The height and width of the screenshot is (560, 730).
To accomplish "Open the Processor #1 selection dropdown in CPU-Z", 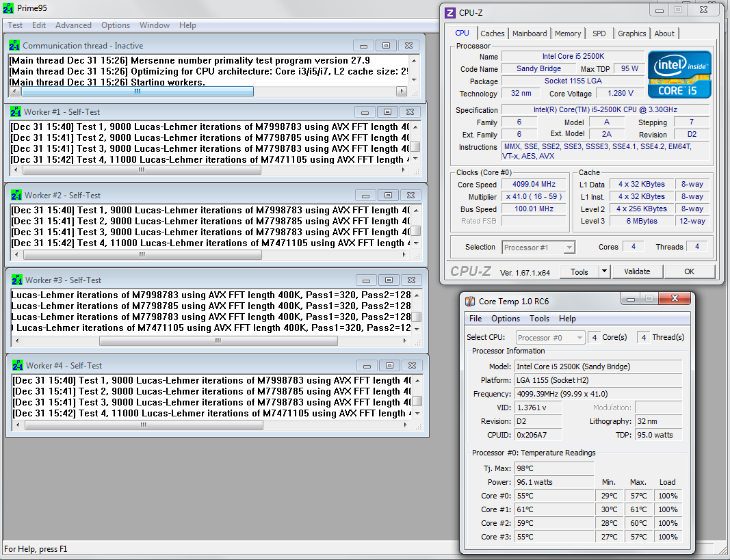I will coord(538,248).
